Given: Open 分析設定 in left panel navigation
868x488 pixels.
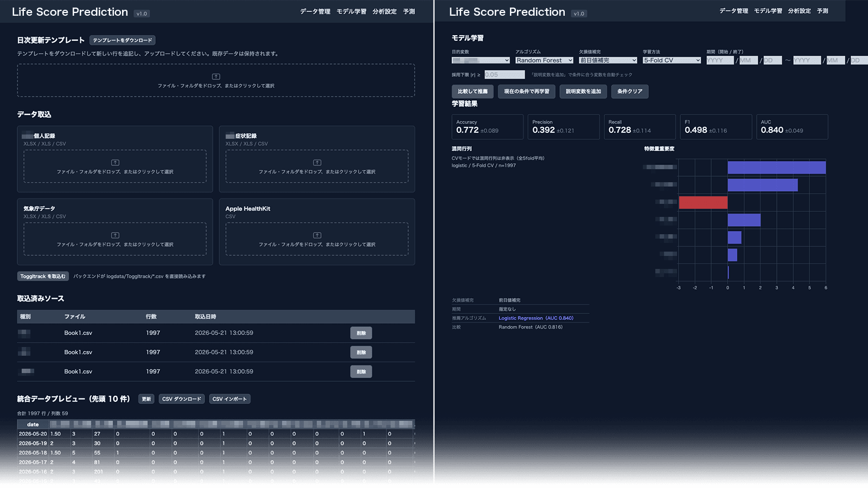Looking at the screenshot, I should click(385, 11).
